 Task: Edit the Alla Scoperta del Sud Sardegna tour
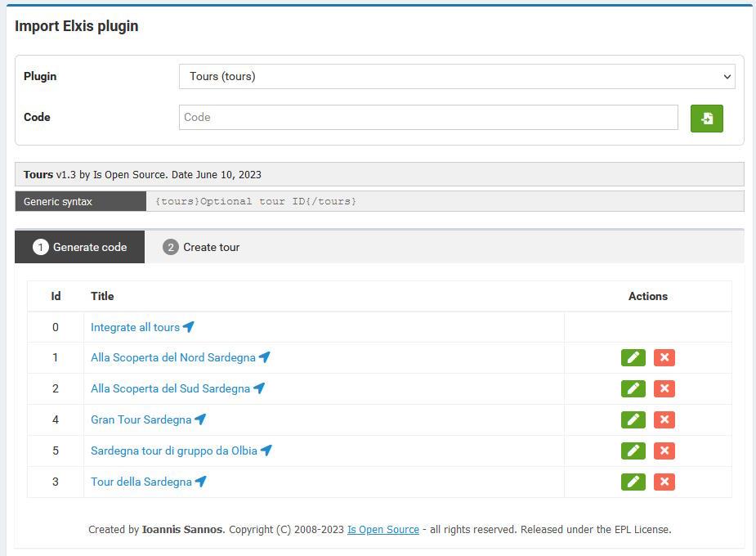[633, 388]
